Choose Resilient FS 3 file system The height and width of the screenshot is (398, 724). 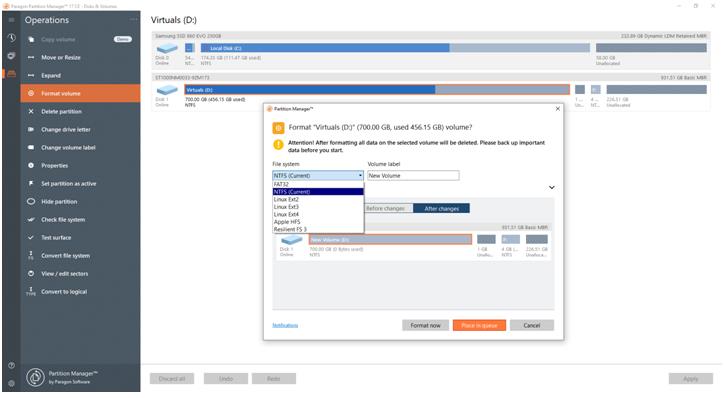click(x=318, y=229)
